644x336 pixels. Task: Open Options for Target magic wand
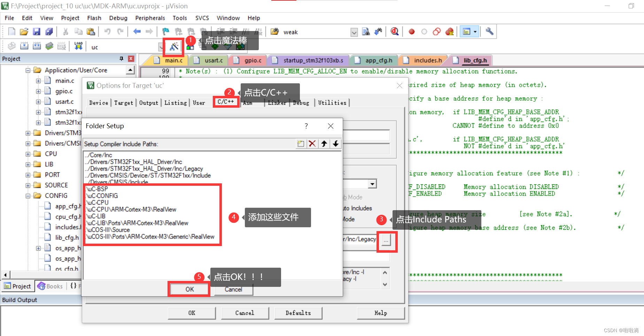pos(174,47)
